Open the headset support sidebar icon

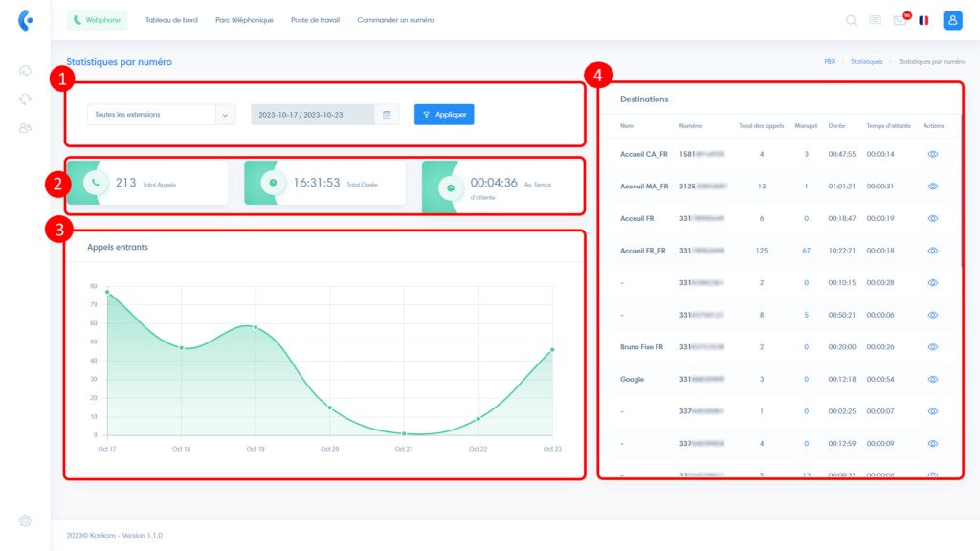pyautogui.click(x=25, y=99)
